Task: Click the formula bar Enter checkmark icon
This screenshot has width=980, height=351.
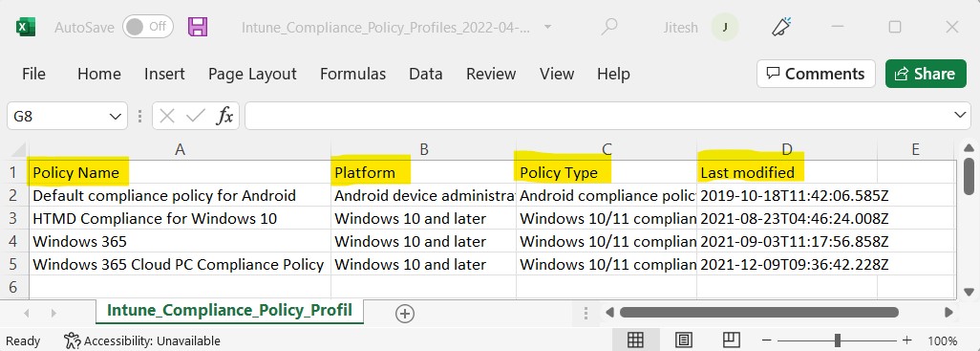Action: (196, 116)
